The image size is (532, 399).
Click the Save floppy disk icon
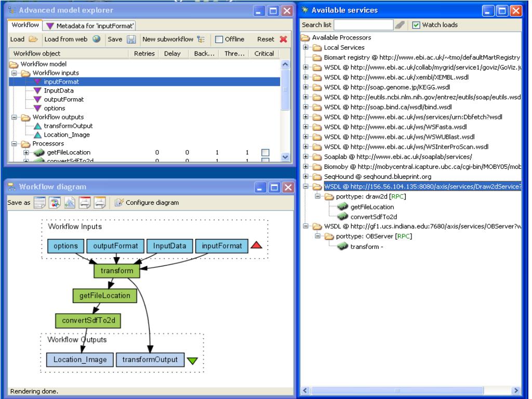131,39
